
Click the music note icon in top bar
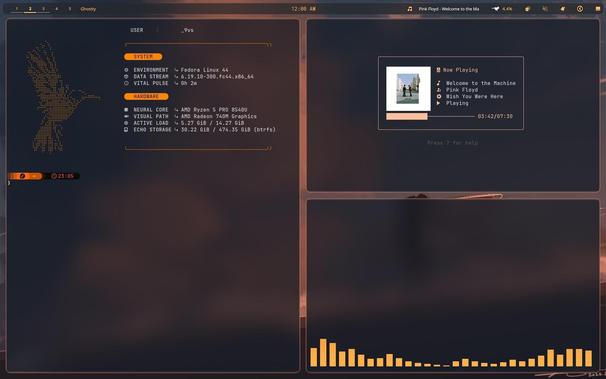(410, 9)
